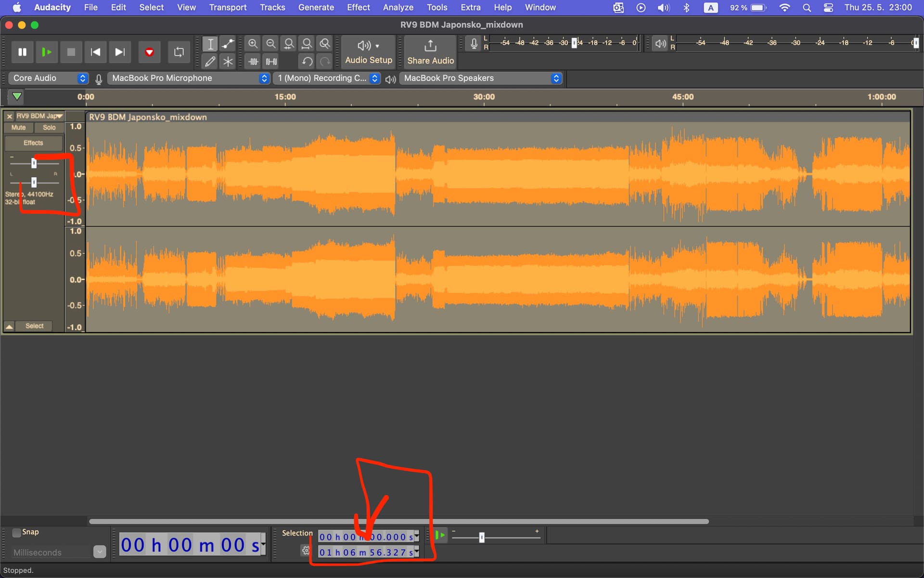The width and height of the screenshot is (924, 578).
Task: Skip to end of the project
Action: click(x=120, y=52)
